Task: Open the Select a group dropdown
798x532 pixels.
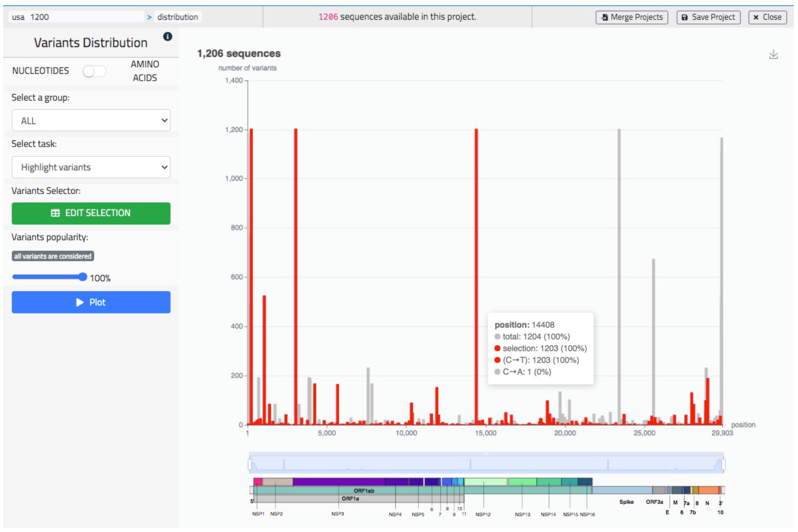Action: coord(91,121)
